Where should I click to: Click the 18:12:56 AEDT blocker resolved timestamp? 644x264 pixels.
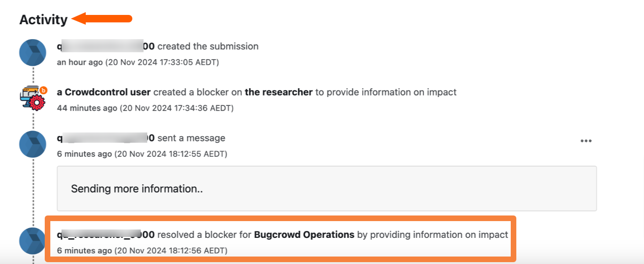point(142,250)
